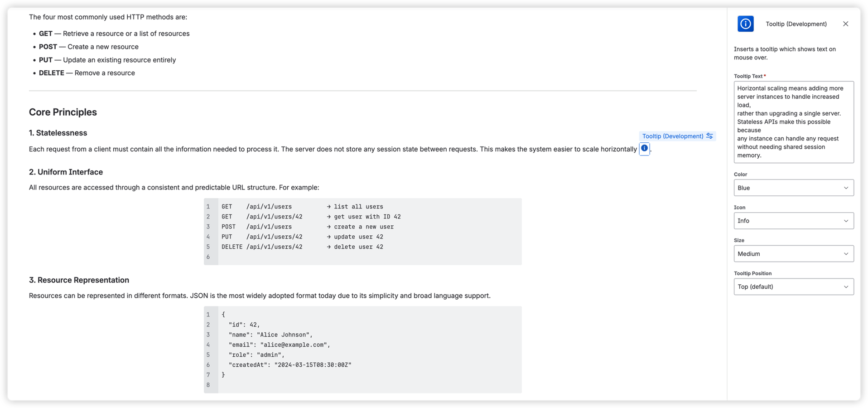Place cursor in the Statelessness paragraph

click(317, 149)
